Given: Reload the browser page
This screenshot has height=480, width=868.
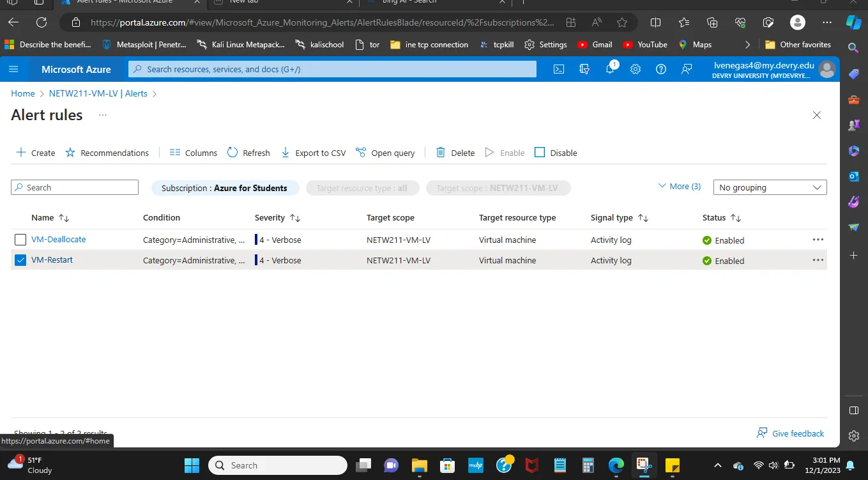Looking at the screenshot, I should (42, 22).
